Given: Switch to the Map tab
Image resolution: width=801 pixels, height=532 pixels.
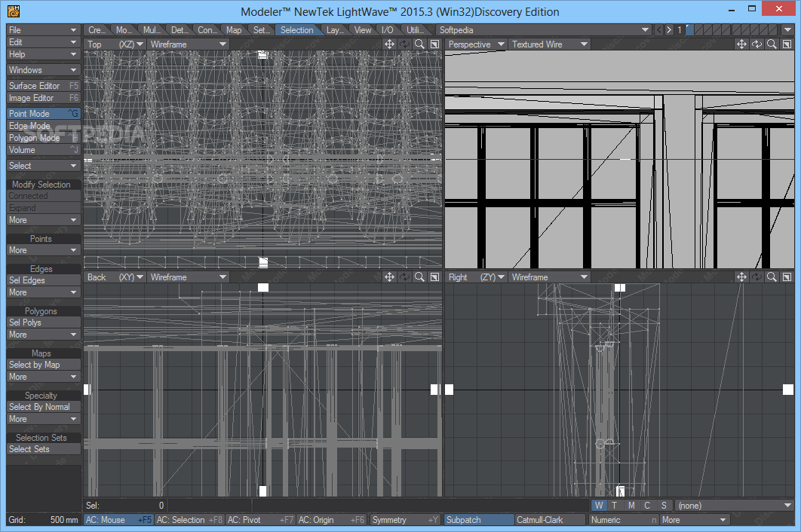Looking at the screenshot, I should (x=234, y=30).
